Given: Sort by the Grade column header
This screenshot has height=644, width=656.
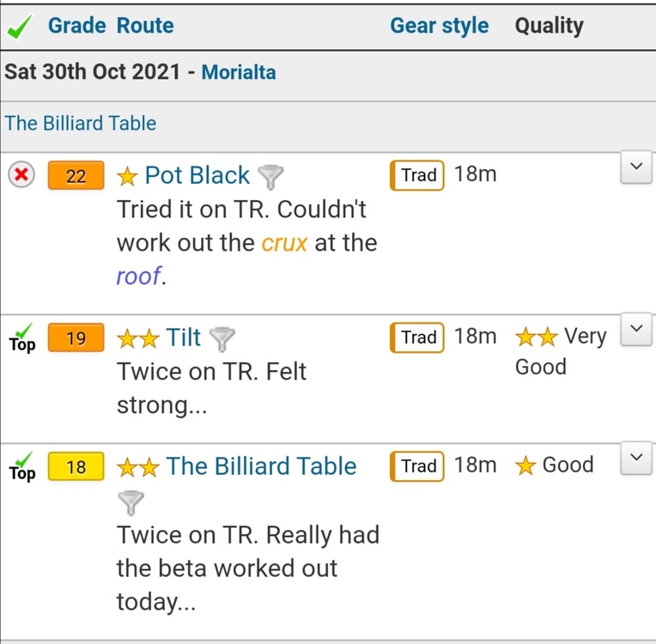Looking at the screenshot, I should tap(76, 26).
